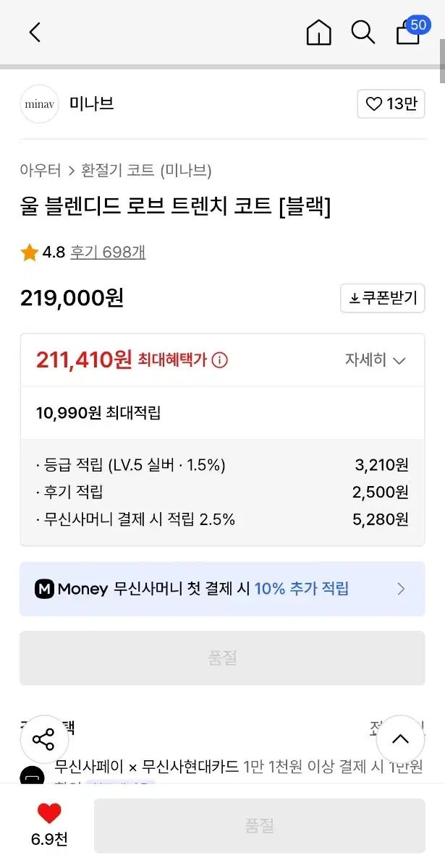Open the 무신사머니 10% 추가 적립 banner
The image size is (445, 868).
coord(222,589)
